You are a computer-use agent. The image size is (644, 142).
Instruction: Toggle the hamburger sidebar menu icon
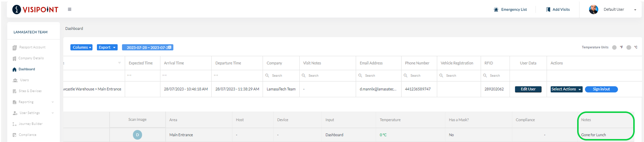69,9
